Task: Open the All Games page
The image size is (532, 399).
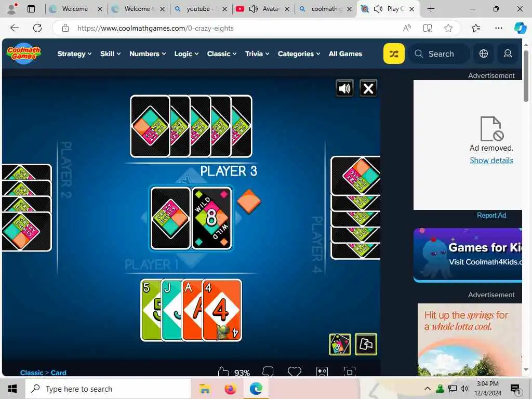Action: [345, 54]
